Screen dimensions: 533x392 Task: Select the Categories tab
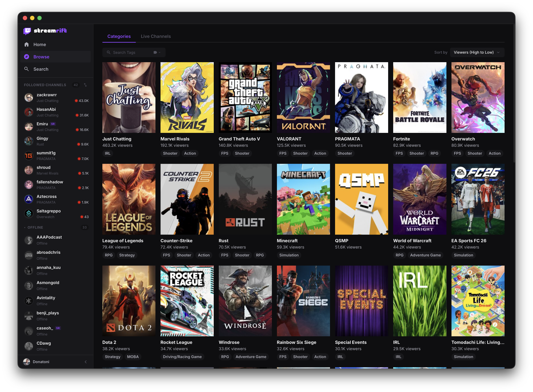tap(119, 36)
